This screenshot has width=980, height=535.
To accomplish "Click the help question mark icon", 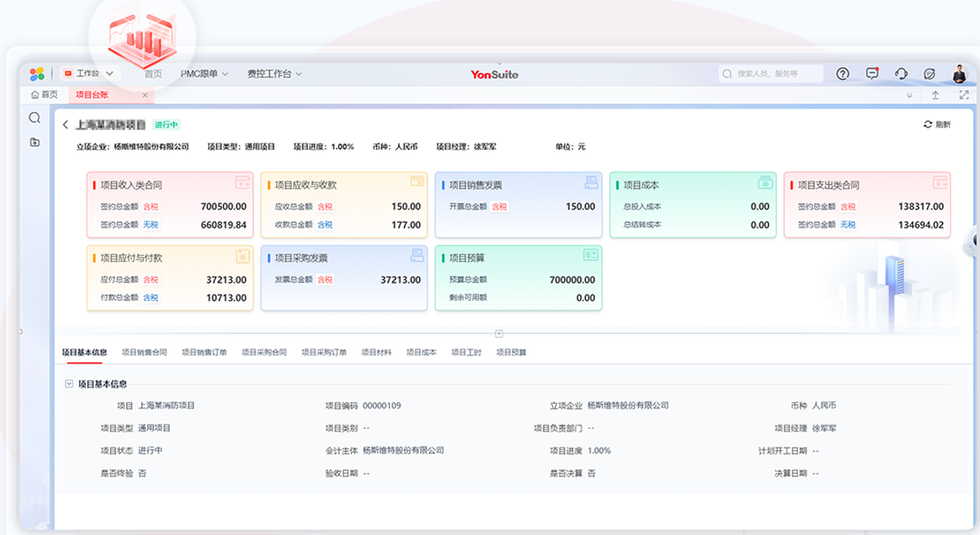I will (843, 74).
